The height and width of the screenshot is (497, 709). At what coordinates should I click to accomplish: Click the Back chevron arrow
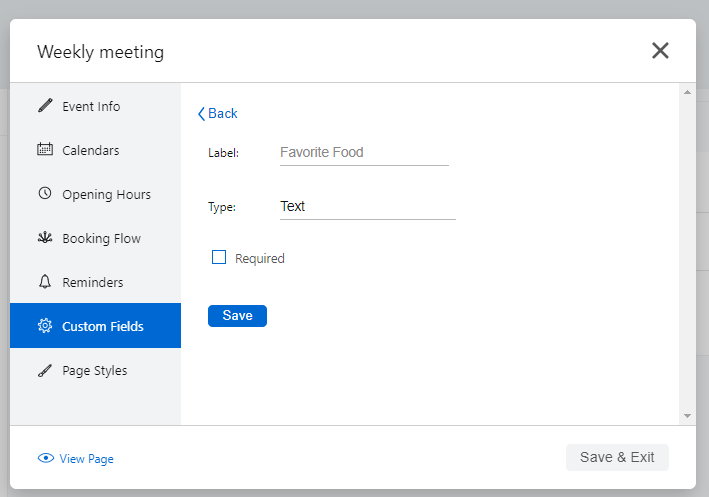201,114
